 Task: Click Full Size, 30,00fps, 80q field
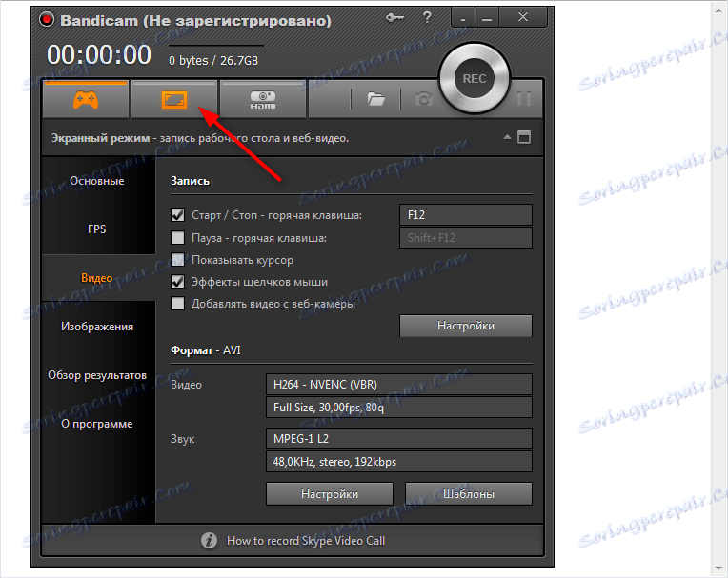[x=399, y=408]
